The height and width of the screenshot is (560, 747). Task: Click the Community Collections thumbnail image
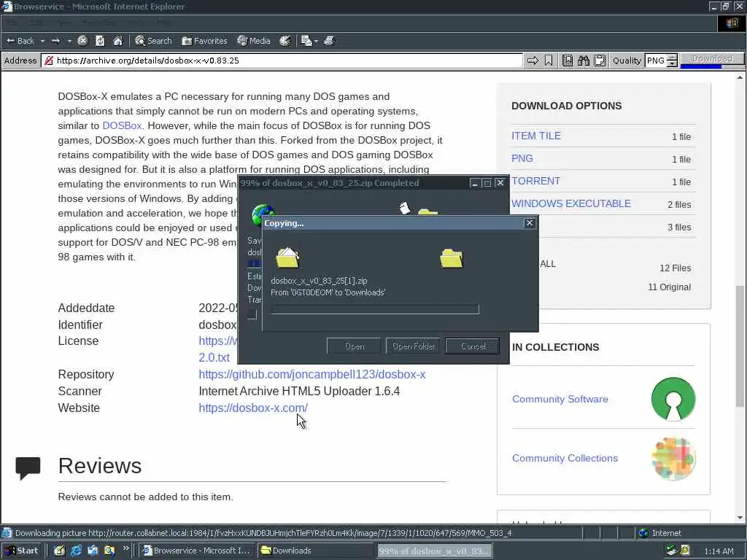click(673, 459)
